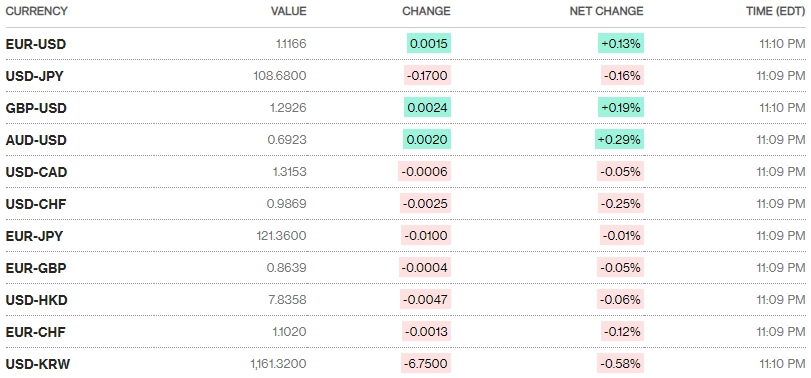Click the VALUE column header
The height and width of the screenshot is (378, 811).
tap(289, 11)
